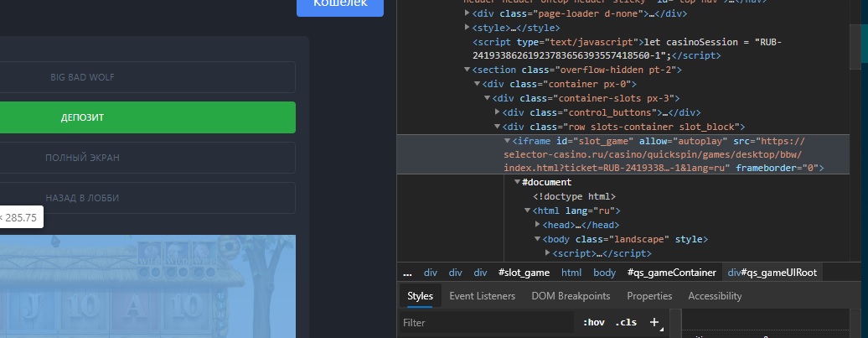The width and height of the screenshot is (868, 338).
Task: Click the breadcrumb ellipsis to show ancestors
Action: pos(407,273)
